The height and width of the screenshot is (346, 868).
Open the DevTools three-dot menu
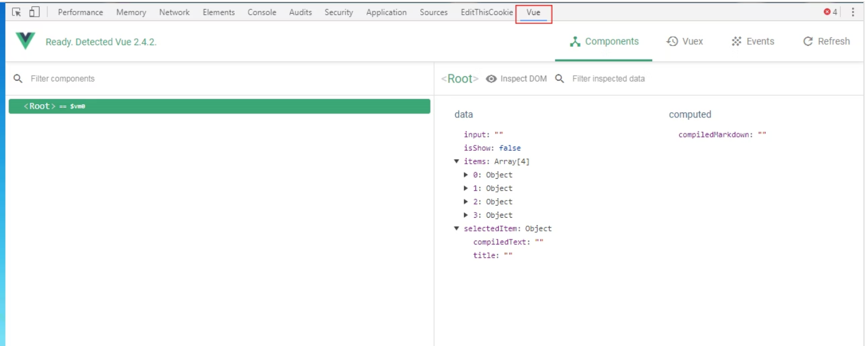(853, 12)
